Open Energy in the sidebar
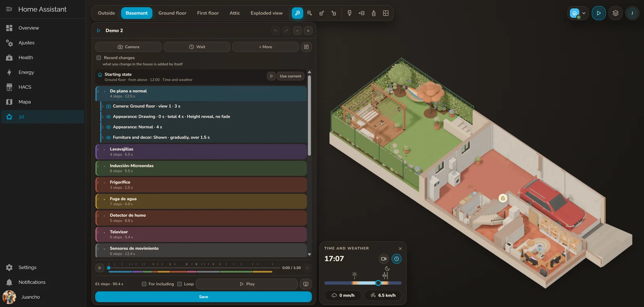Screen dimensions: 644x307 click(x=43, y=72)
